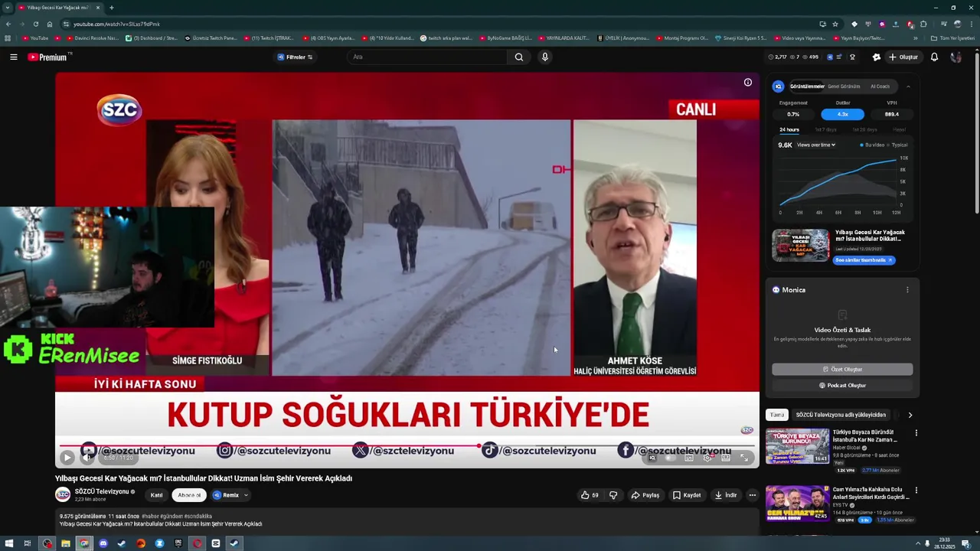Switch to Genel Görünüm tab
Screen dimensions: 980x551
pos(844,86)
